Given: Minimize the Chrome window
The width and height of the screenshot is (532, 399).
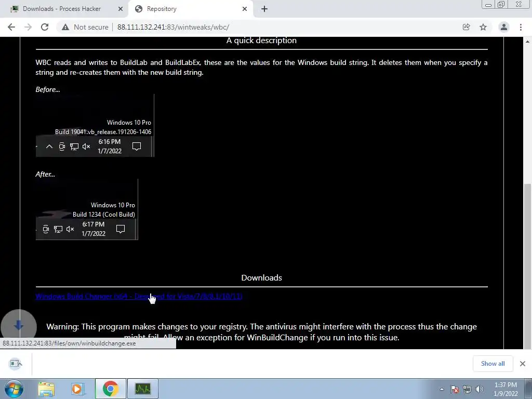Looking at the screenshot, I should pyautogui.click(x=488, y=5).
